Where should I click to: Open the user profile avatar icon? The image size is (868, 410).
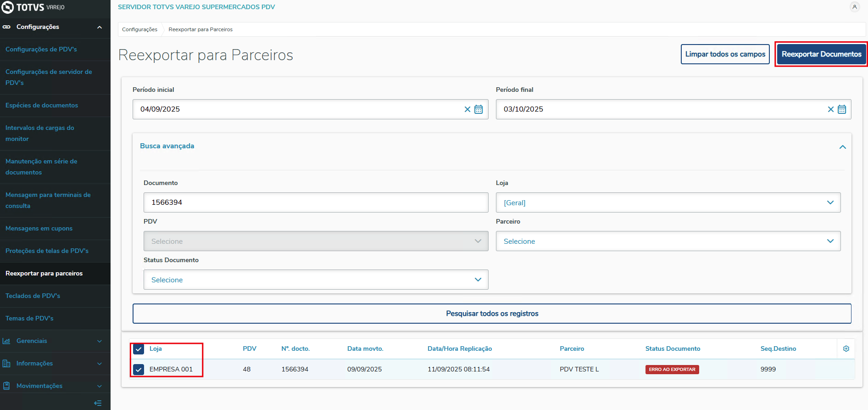coord(854,7)
